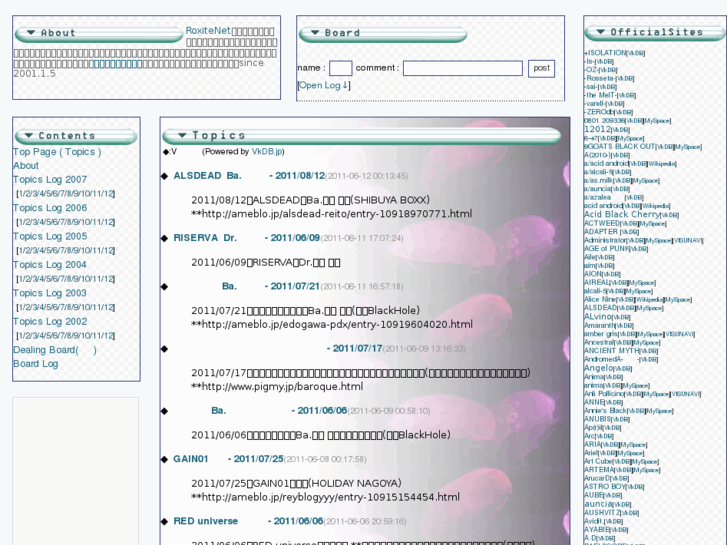Screen dimensions: 727x545
Task: Click the Board name input field
Action: [x=340, y=68]
